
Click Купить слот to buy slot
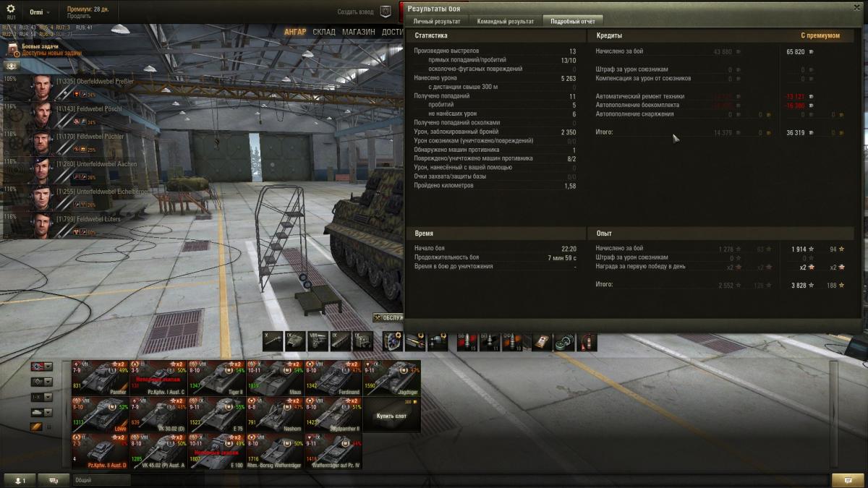click(391, 414)
